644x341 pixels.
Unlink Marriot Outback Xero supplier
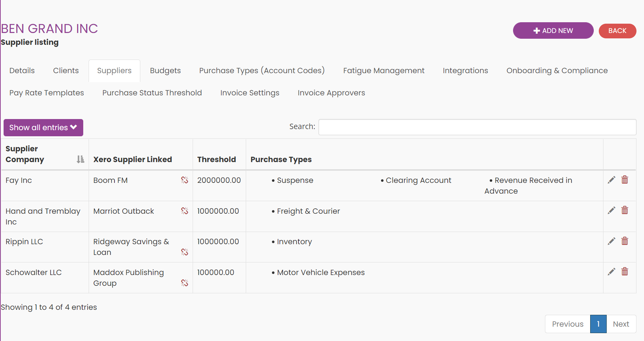tap(184, 211)
